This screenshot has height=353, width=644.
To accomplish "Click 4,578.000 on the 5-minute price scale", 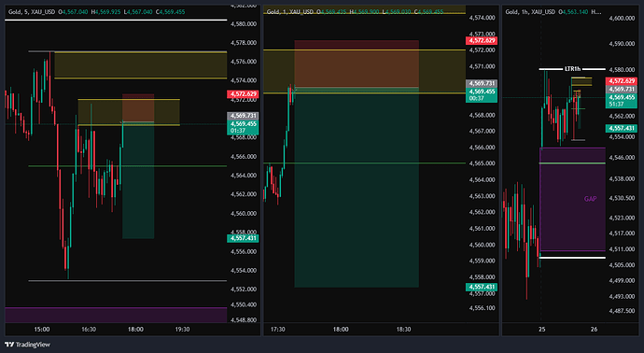I will pos(244,43).
